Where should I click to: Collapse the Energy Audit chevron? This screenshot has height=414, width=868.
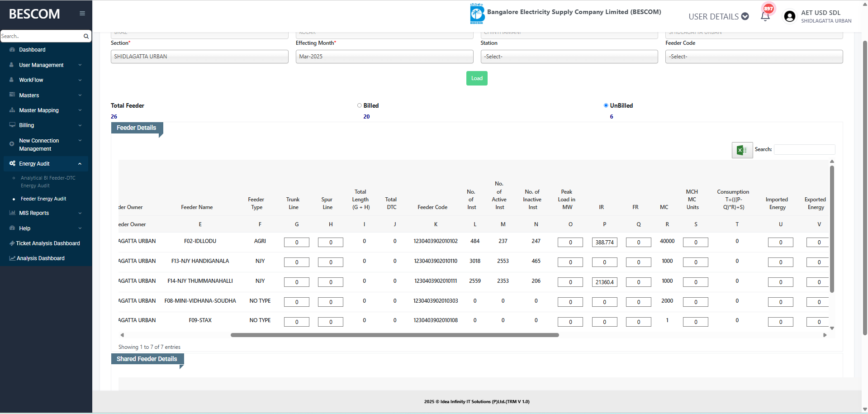click(80, 164)
